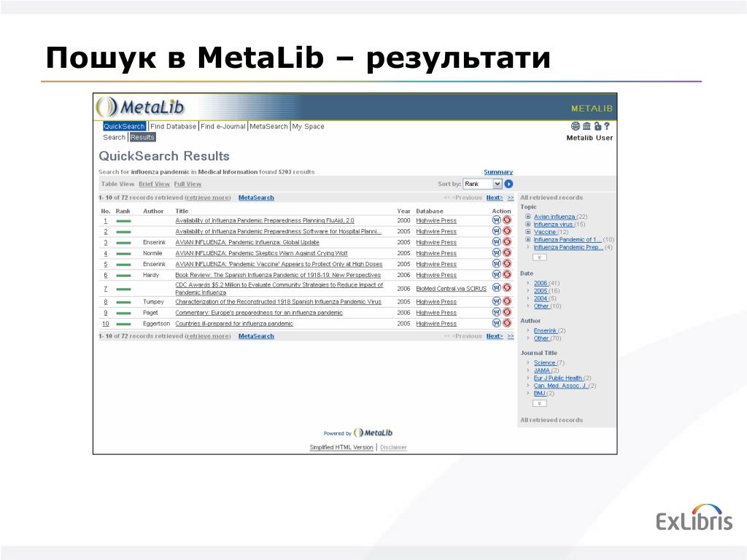Click basket icon for Hardy row
Viewport: 747px width, 560px height.
coord(496,275)
